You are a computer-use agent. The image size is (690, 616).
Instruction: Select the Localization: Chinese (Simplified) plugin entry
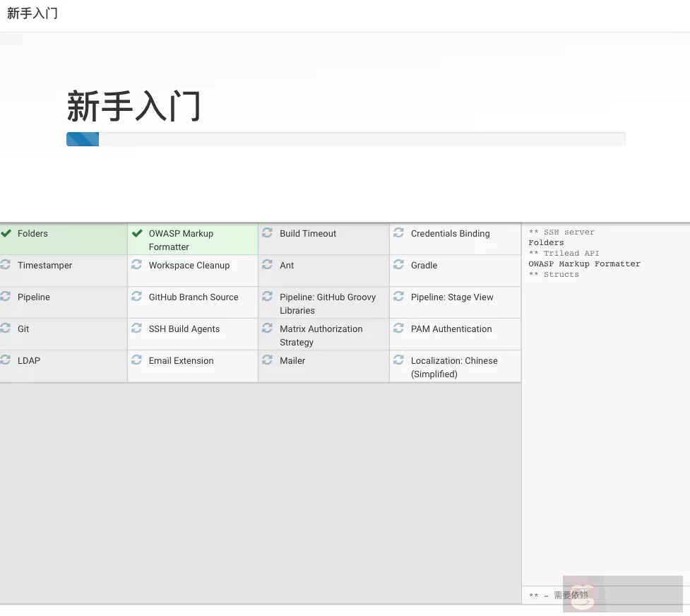coord(454,367)
